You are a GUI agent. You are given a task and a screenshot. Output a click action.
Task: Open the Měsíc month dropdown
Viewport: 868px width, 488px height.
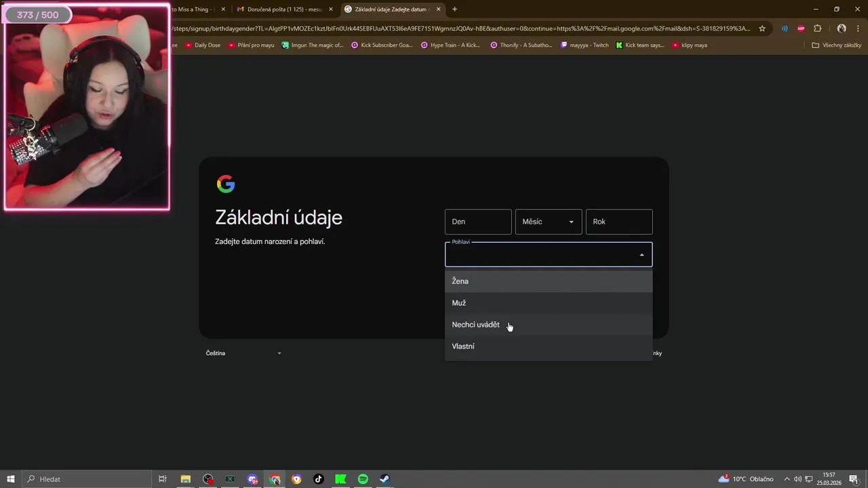[549, 222]
